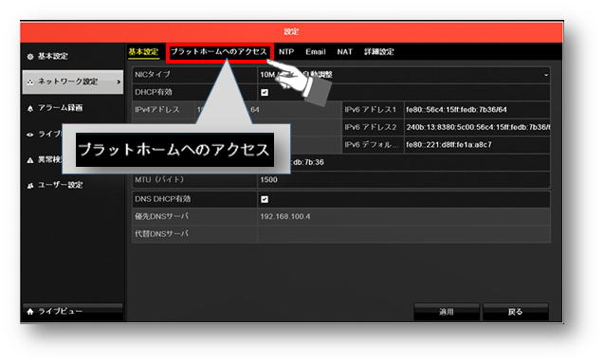Image resolution: width=604 pixels, height=364 pixels.
Task: Switch to the Email tab
Action: tap(316, 52)
